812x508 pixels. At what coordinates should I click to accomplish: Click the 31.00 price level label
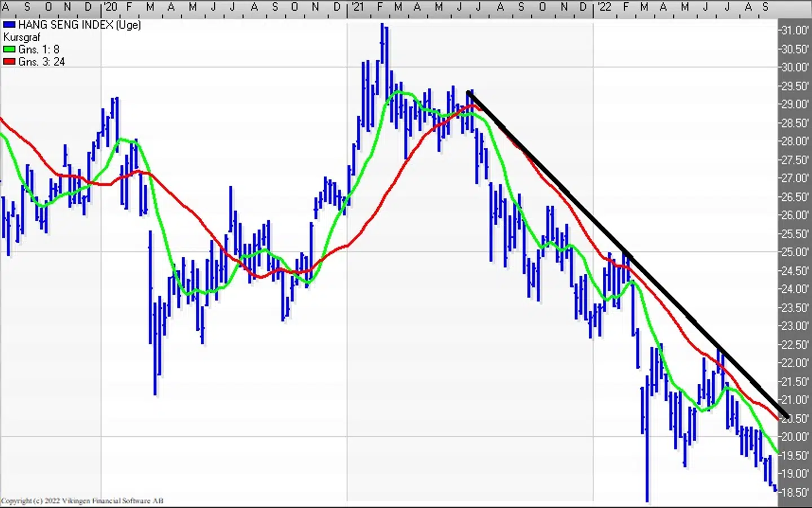tap(795, 30)
